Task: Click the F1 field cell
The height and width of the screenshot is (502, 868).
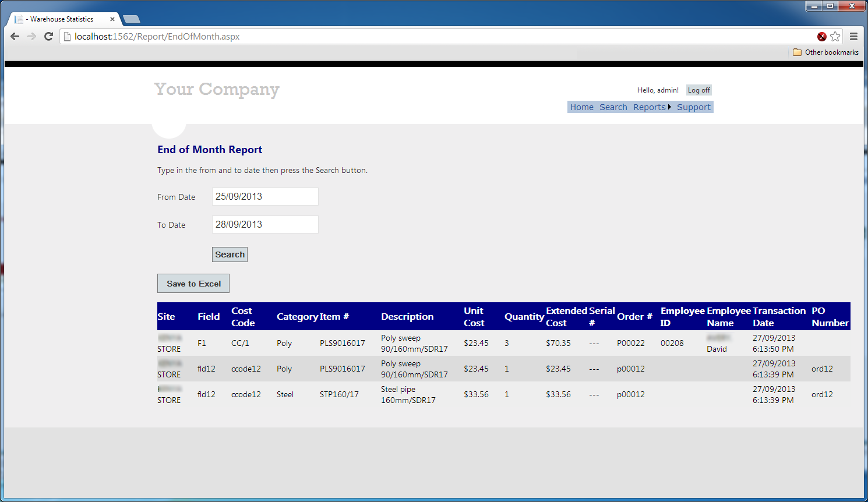Action: tap(202, 343)
